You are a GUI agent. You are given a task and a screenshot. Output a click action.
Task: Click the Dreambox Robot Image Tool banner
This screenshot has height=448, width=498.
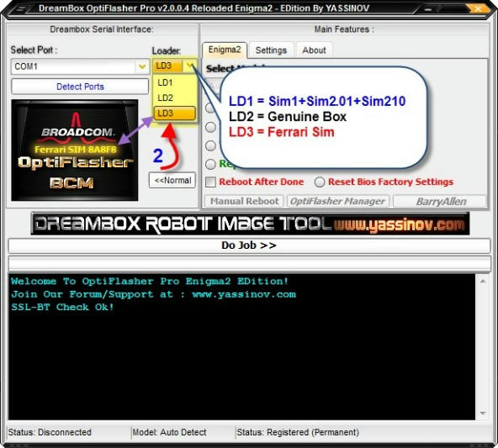tap(250, 224)
